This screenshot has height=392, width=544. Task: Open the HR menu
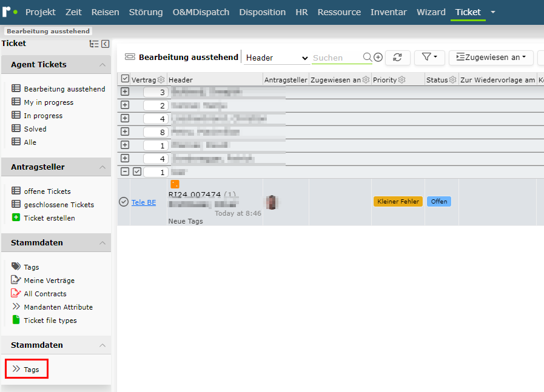[x=301, y=12]
